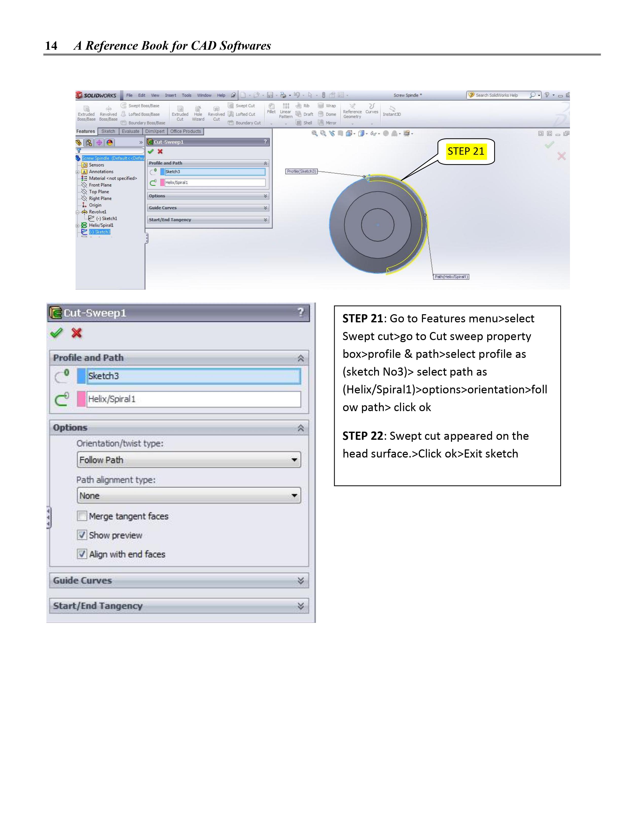Switch to the Evaluate tab
Image resolution: width=644 pixels, height=824 pixels.
(x=131, y=131)
